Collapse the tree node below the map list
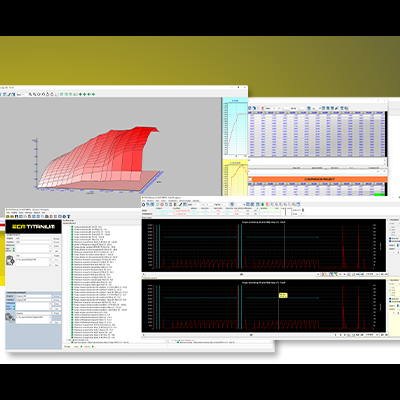This screenshot has height=400, width=400. 68,340
